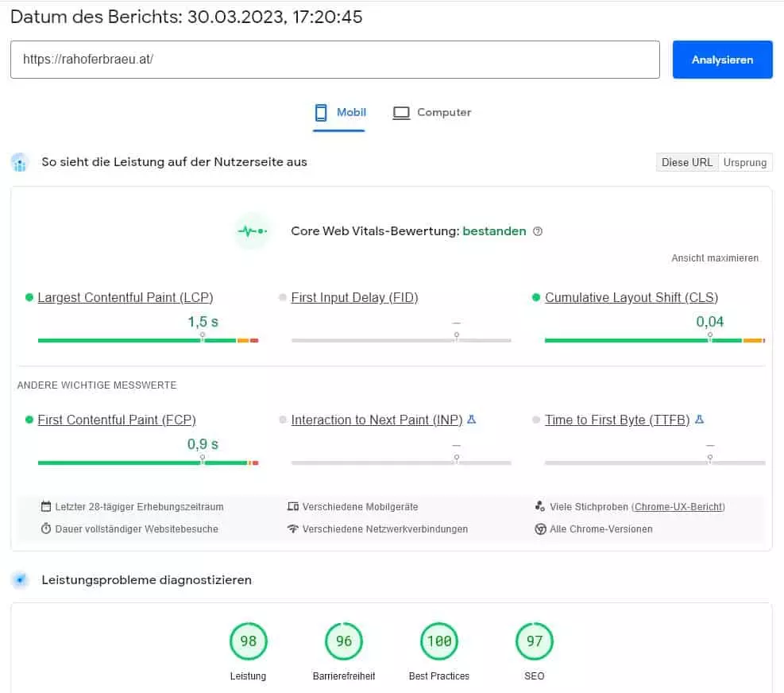The height and width of the screenshot is (693, 784).
Task: Switch to the Mobil tab
Action: [x=339, y=113]
